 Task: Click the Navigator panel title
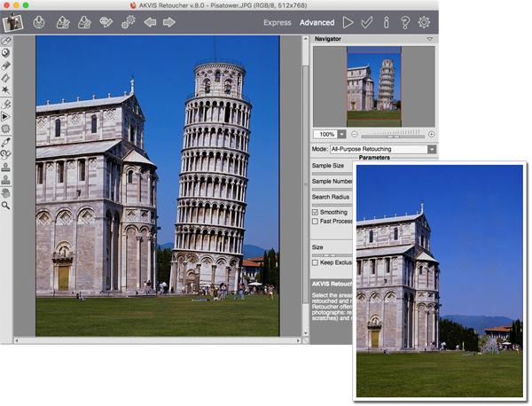pyautogui.click(x=328, y=39)
